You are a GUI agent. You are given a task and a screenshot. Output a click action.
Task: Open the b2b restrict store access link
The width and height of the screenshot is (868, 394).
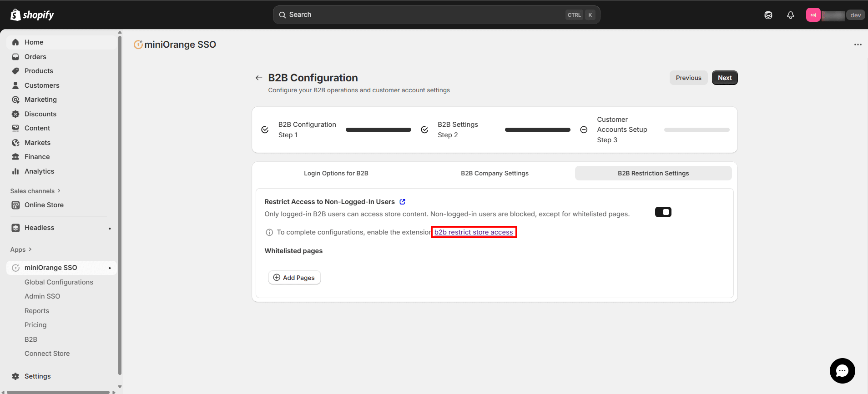click(474, 232)
